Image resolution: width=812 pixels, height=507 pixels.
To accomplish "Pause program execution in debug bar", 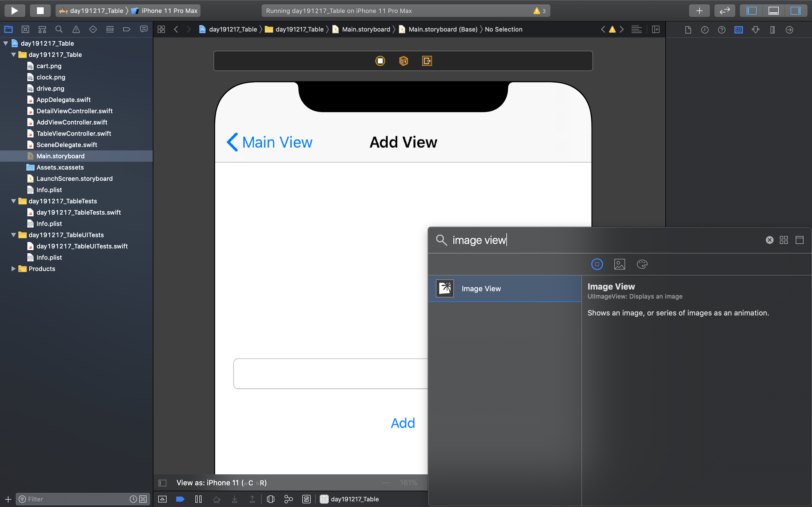I will coord(198,499).
